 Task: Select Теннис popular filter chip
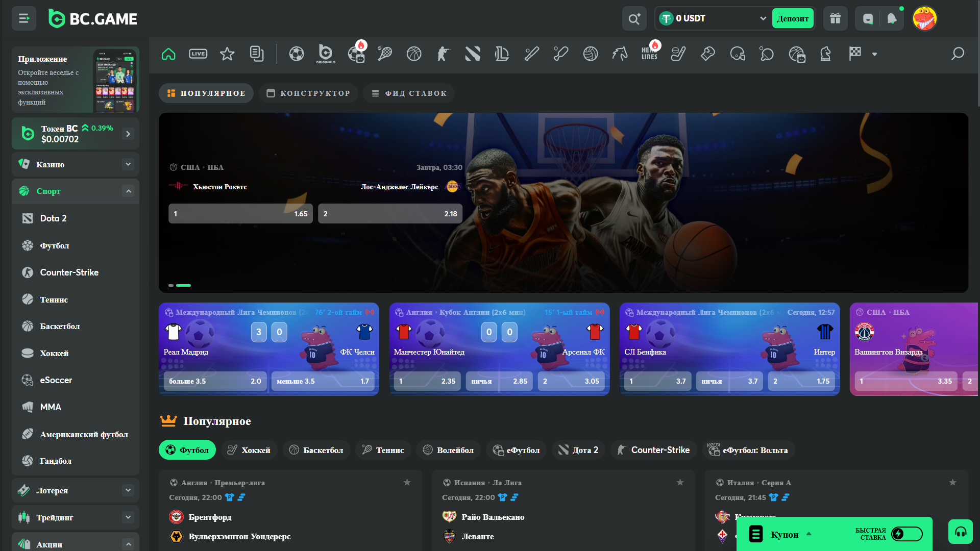pos(383,450)
